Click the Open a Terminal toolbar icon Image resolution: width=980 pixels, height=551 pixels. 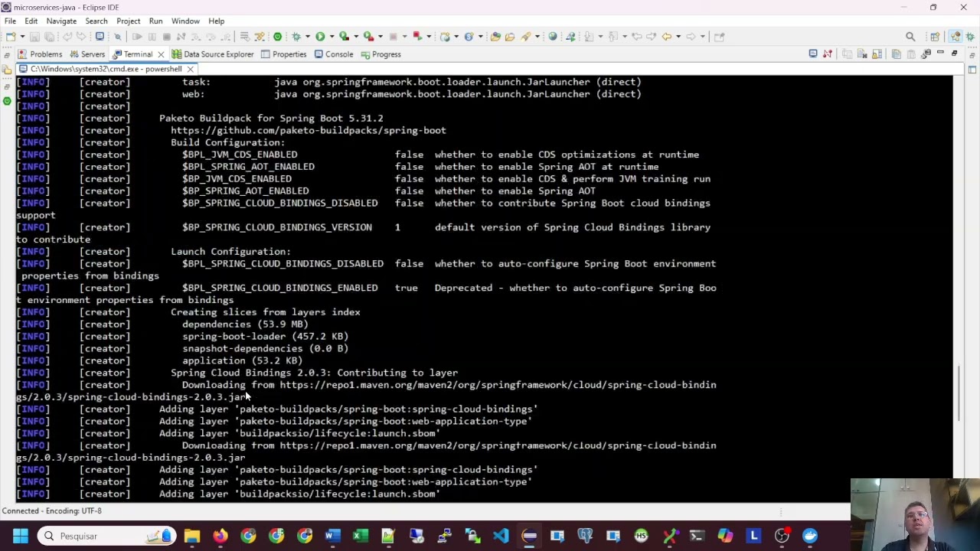100,36
